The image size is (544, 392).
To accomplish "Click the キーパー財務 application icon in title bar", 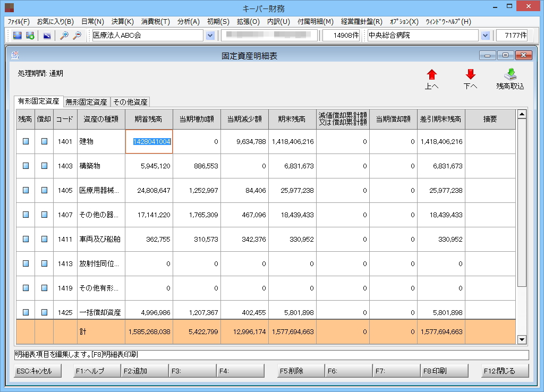I will [x=10, y=7].
